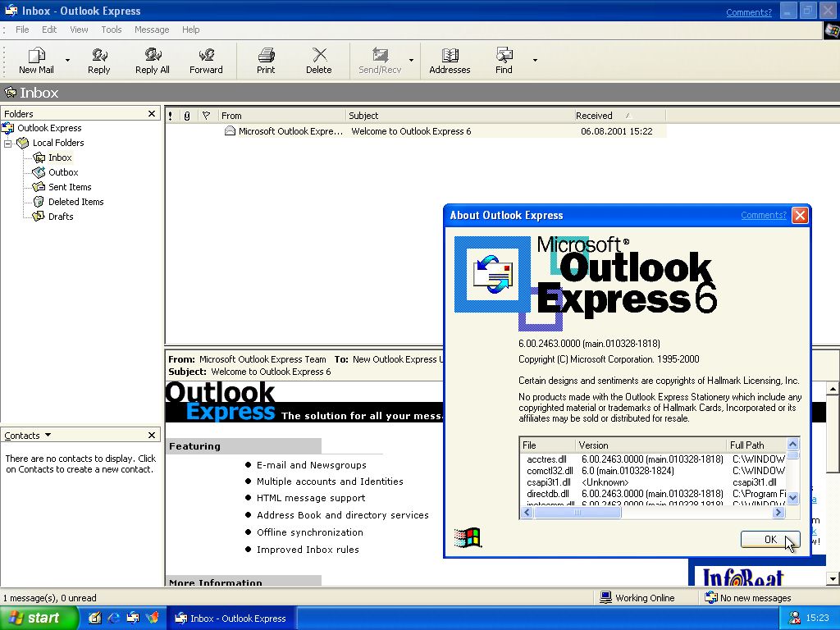Open the Tools menu
The image size is (840, 630).
pyautogui.click(x=112, y=30)
